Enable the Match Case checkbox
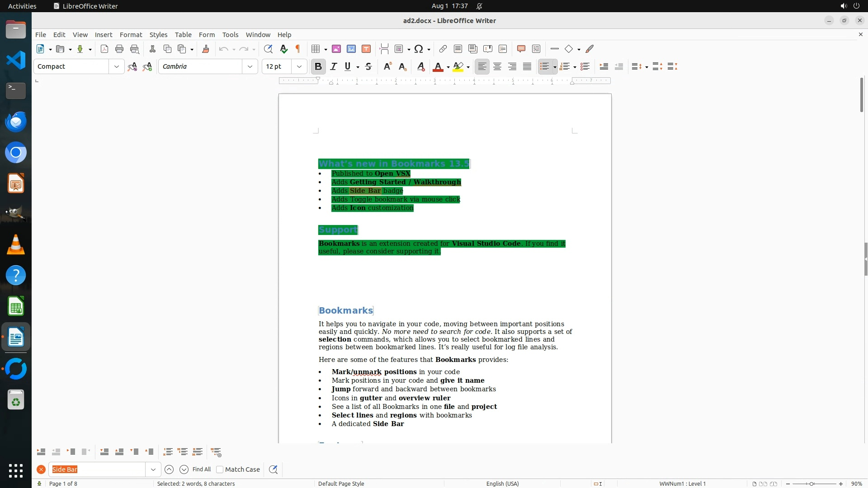 pyautogui.click(x=220, y=469)
